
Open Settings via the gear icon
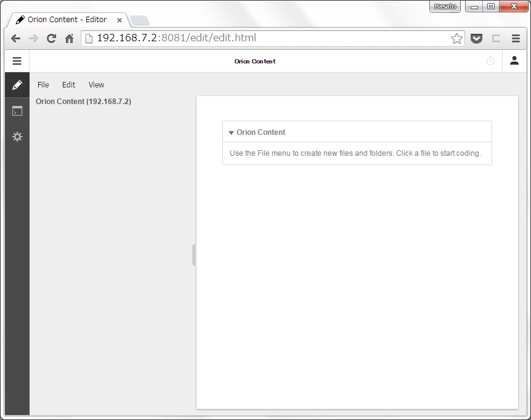tap(17, 137)
